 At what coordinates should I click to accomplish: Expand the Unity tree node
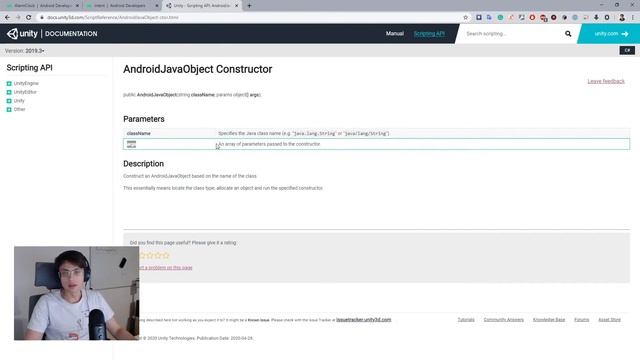click(9, 101)
